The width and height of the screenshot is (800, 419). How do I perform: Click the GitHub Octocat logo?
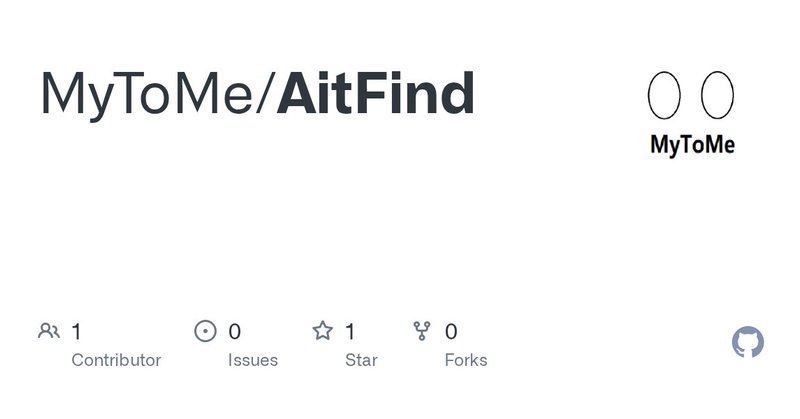pyautogui.click(x=748, y=343)
